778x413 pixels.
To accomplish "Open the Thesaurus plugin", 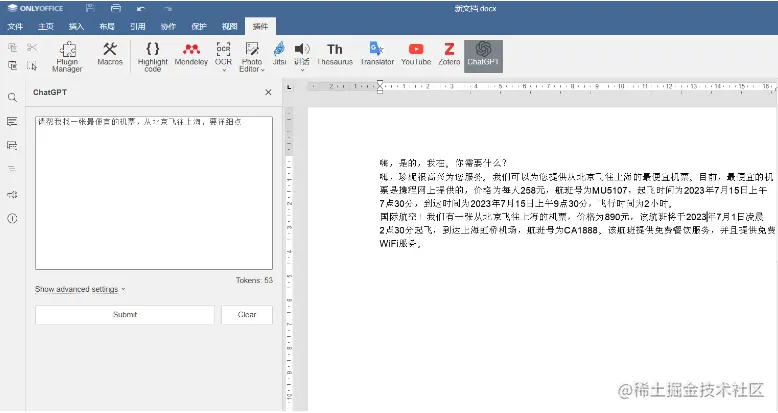I will pyautogui.click(x=335, y=54).
